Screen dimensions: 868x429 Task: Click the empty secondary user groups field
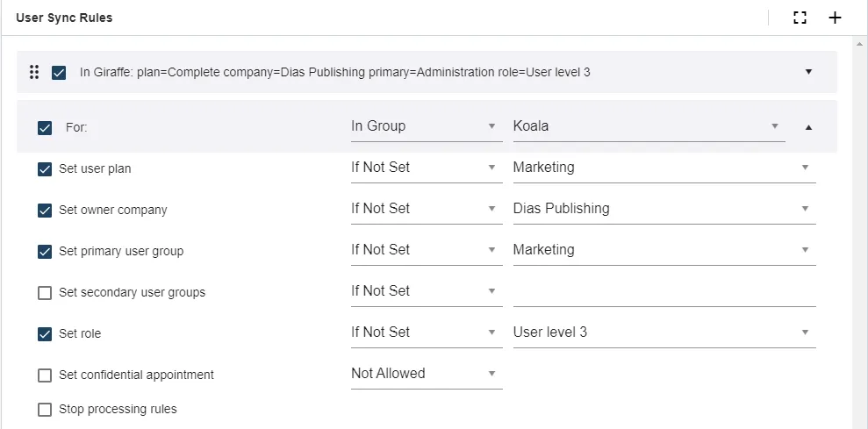click(664, 292)
